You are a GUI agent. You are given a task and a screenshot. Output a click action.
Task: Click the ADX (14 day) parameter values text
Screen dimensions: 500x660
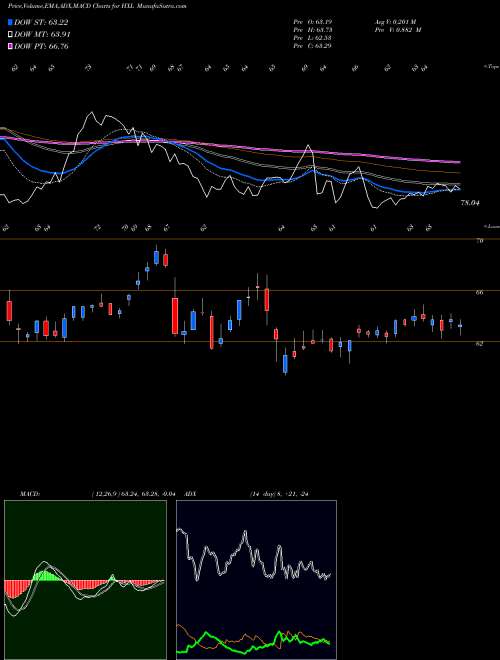(x=279, y=494)
